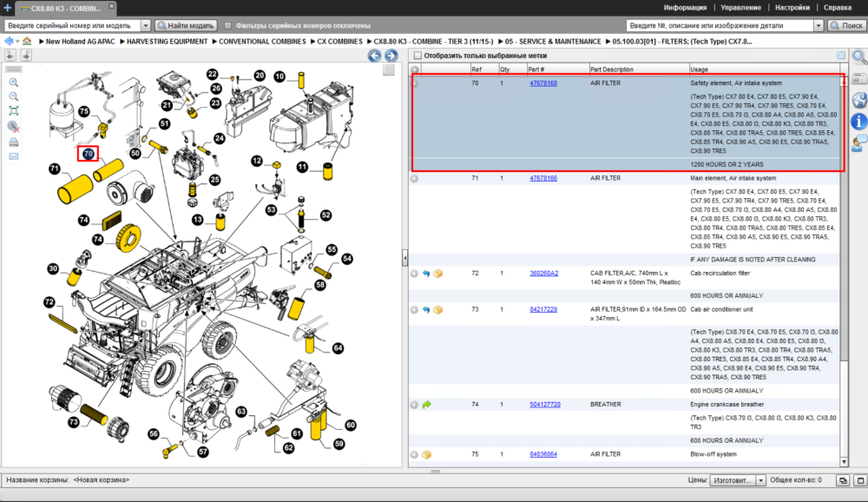Focus the serial number or model input
This screenshot has width=868, height=502.
73,25
